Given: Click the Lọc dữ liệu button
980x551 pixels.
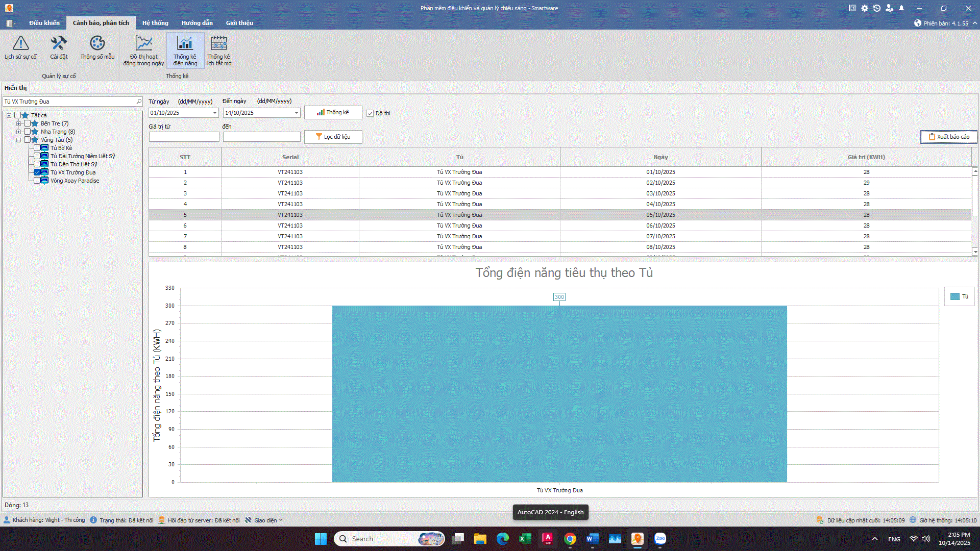Looking at the screenshot, I should click(333, 137).
